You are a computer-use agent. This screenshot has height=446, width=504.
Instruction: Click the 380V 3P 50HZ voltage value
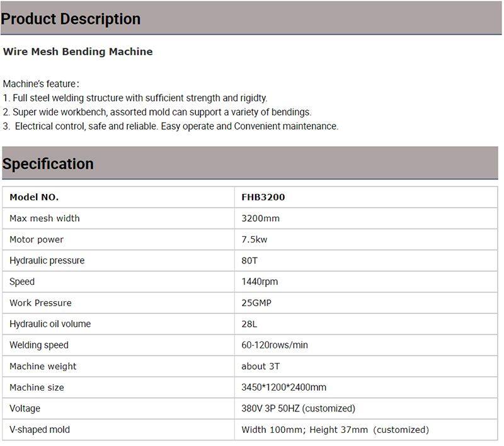pyautogui.click(x=298, y=408)
